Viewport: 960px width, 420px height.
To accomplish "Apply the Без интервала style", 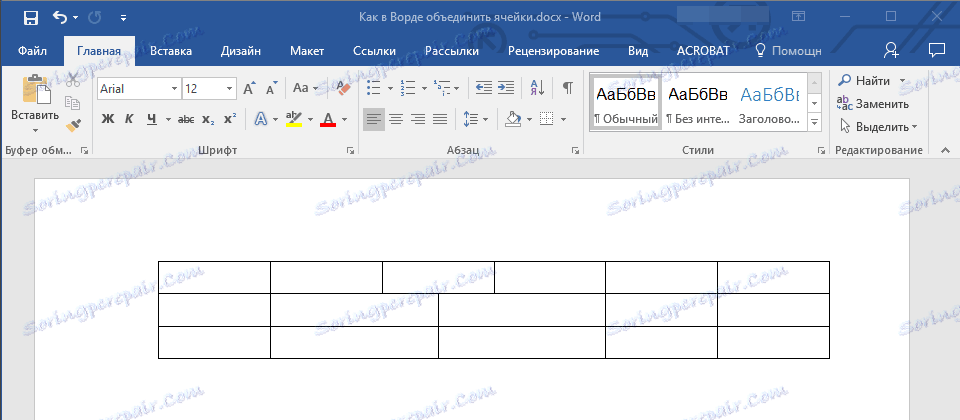I will [697, 102].
